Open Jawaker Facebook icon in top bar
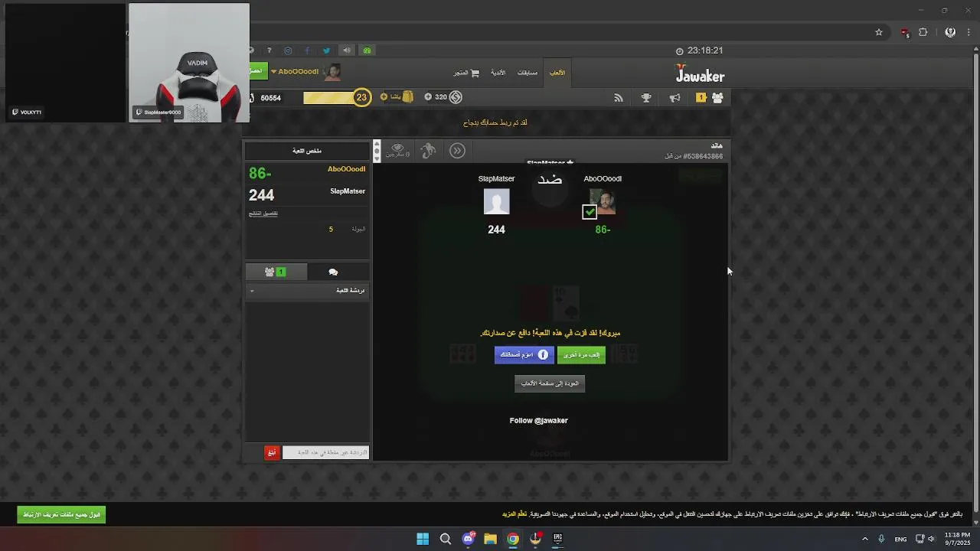 307,51
